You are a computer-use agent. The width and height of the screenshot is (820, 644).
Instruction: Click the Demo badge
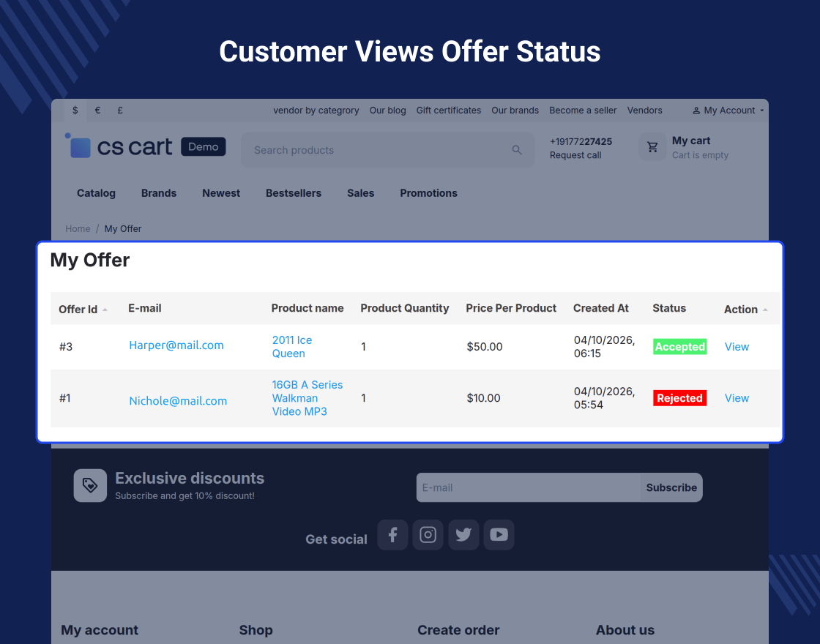click(204, 147)
